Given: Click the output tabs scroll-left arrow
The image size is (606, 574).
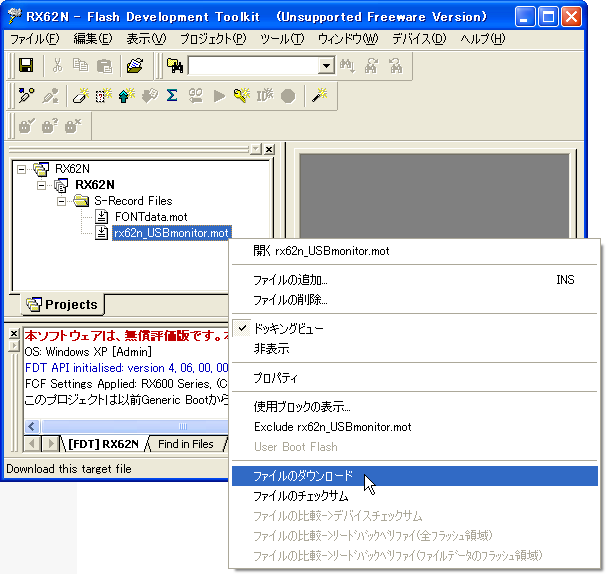Looking at the screenshot, I should point(32,444).
